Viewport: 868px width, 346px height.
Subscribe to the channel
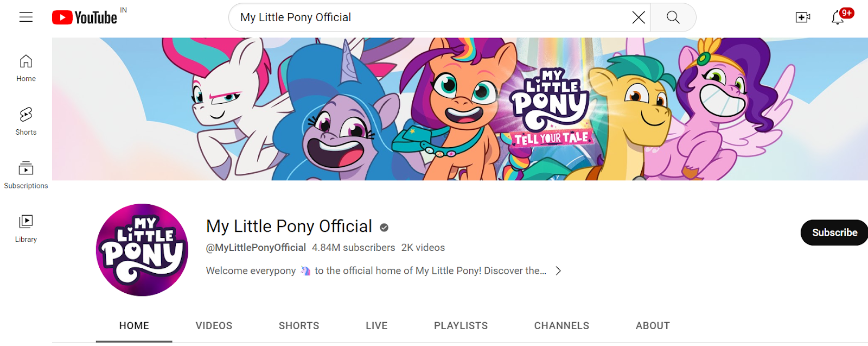(834, 232)
